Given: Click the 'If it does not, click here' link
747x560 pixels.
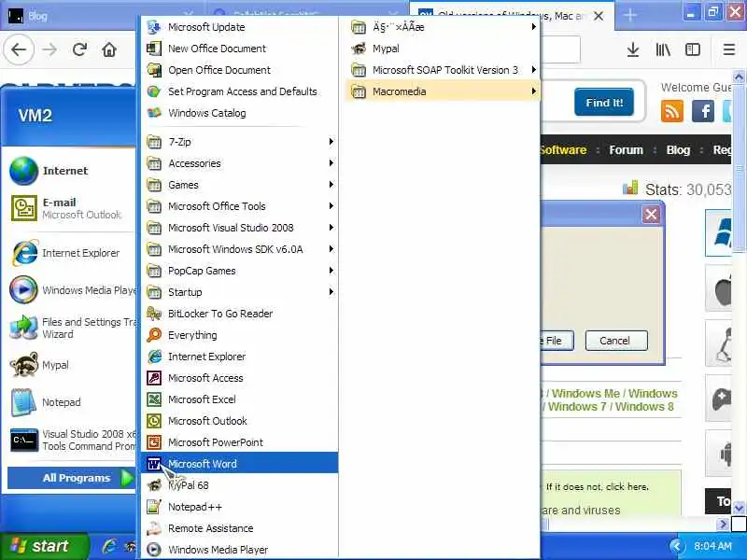Looking at the screenshot, I should point(597,486).
